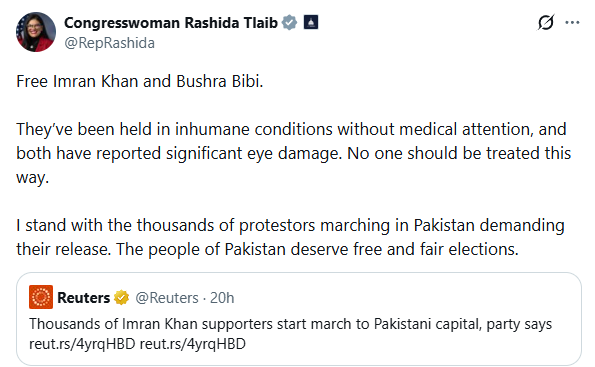Open the second reut.rs/4yrqHBD link

point(193,344)
